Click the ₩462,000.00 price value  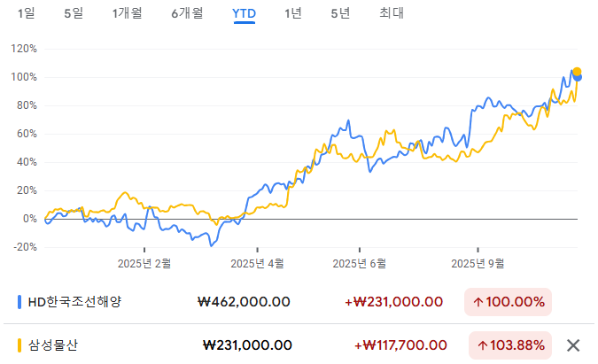[244, 302]
